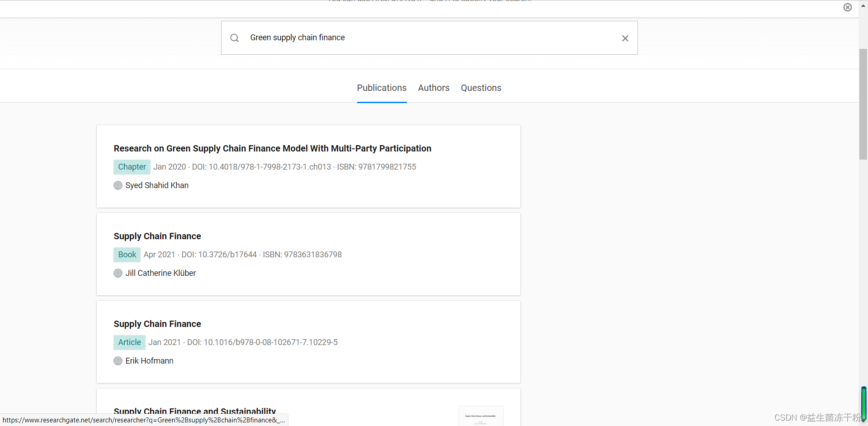
Task: Switch to the Authors tab
Action: click(x=434, y=88)
